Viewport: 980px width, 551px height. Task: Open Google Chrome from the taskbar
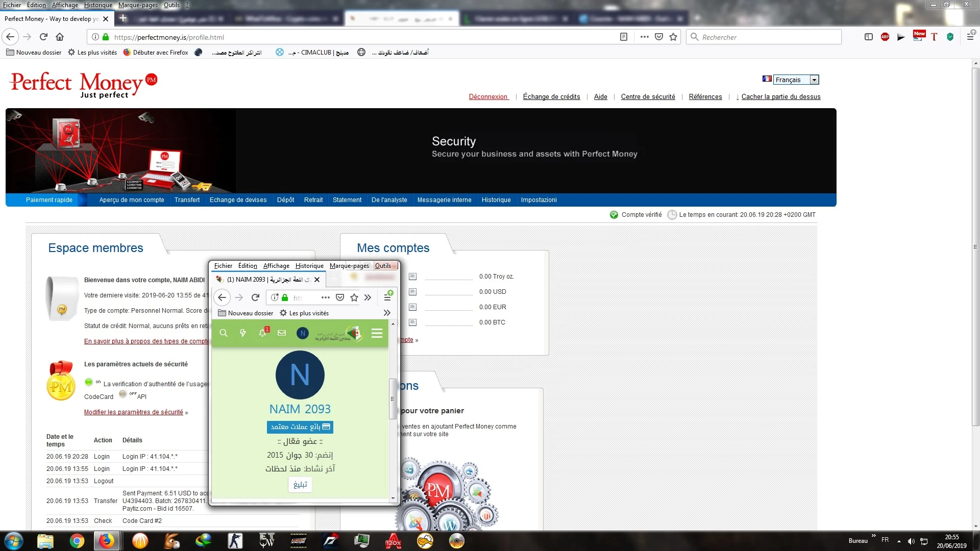click(77, 541)
